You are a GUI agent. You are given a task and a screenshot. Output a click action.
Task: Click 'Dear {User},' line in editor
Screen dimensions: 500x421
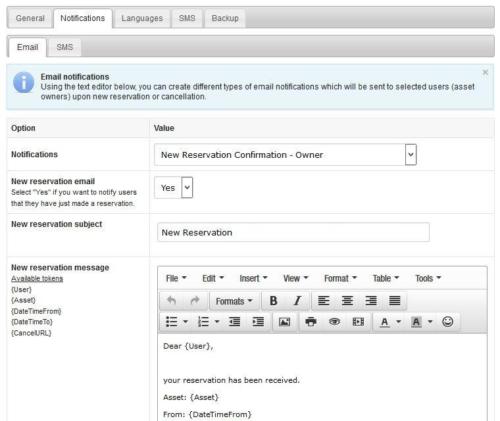188,346
